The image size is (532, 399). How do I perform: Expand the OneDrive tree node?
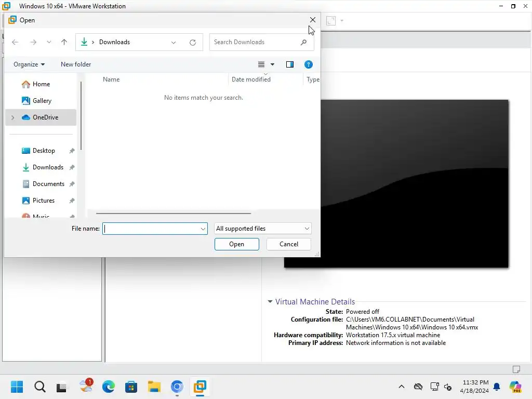pyautogui.click(x=13, y=117)
